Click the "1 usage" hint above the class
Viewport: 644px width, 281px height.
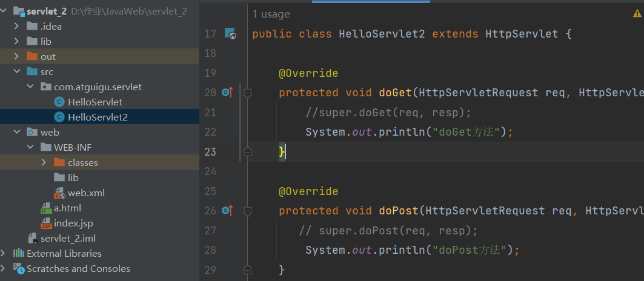pyautogui.click(x=271, y=14)
